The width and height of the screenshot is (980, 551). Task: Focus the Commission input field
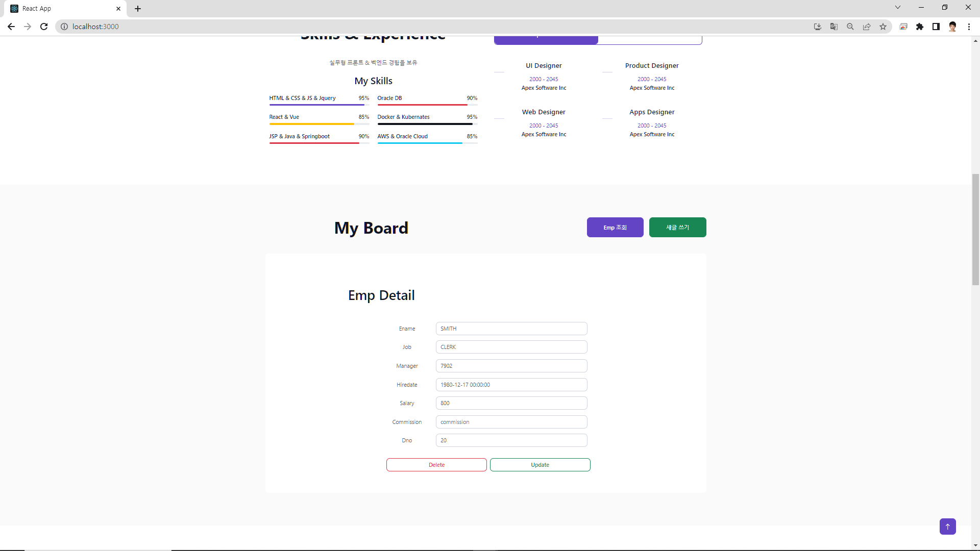click(x=511, y=422)
